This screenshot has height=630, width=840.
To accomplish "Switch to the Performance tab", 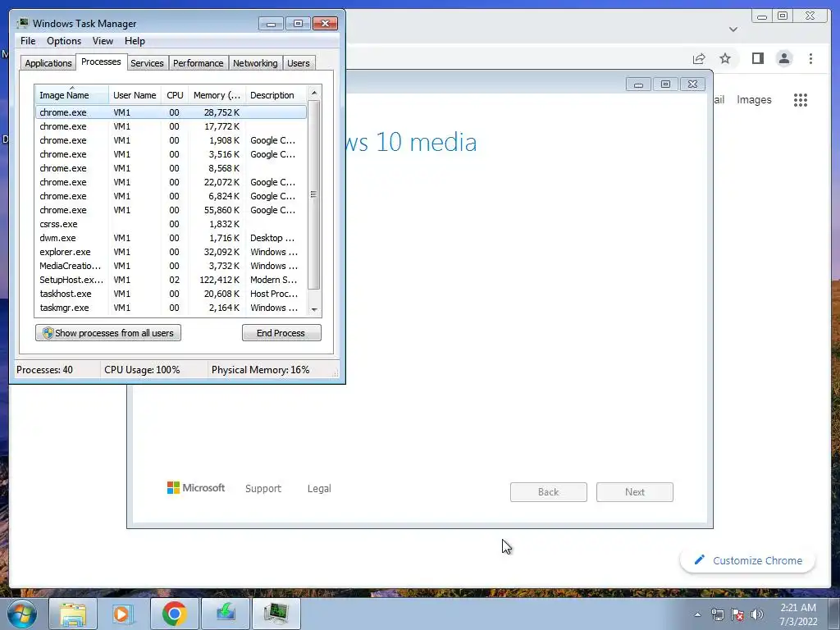I will pos(198,62).
